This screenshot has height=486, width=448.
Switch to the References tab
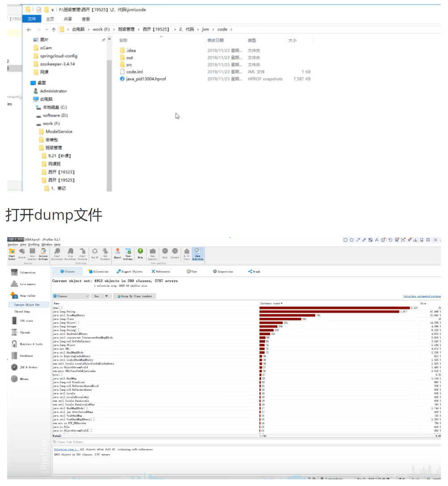[161, 272]
